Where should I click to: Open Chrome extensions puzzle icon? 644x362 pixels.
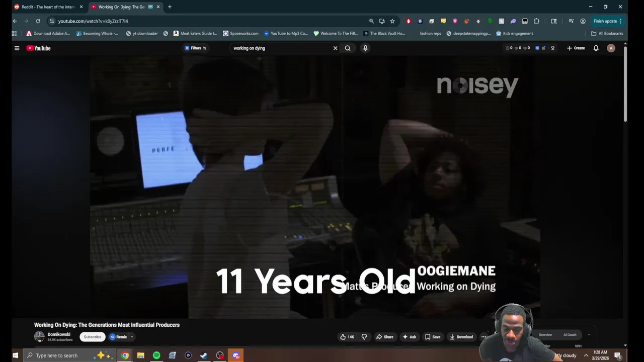click(536, 21)
